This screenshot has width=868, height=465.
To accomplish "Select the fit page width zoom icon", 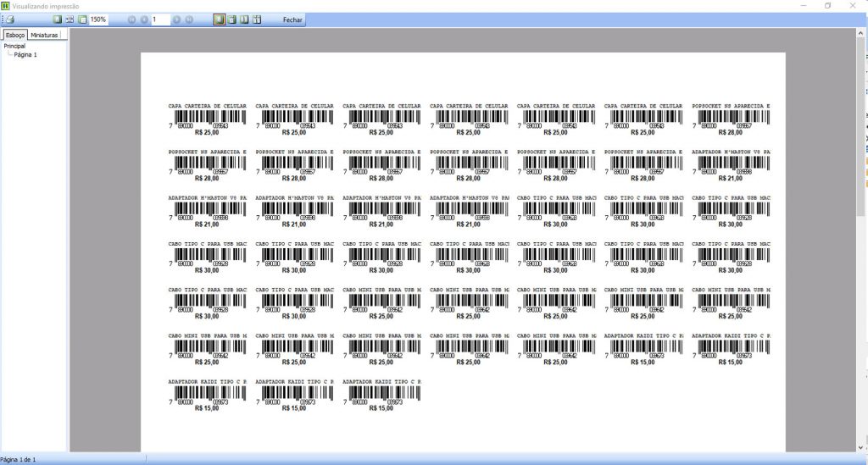I will coord(70,19).
